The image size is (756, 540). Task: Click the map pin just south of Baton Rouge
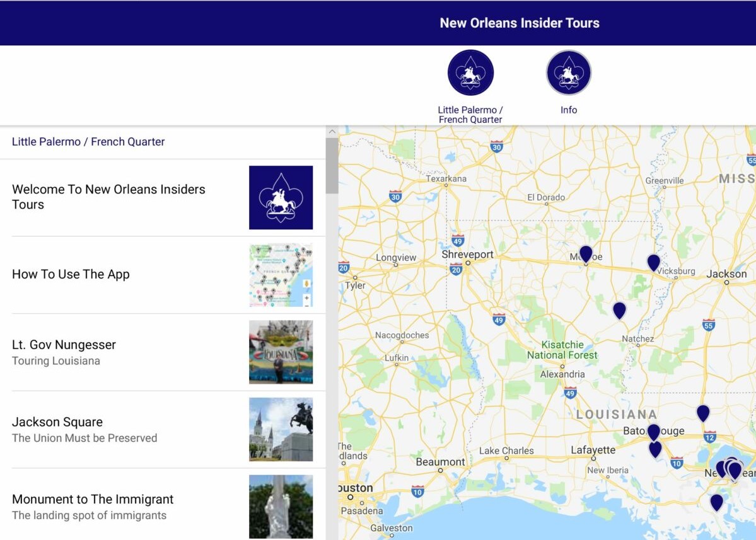click(655, 449)
